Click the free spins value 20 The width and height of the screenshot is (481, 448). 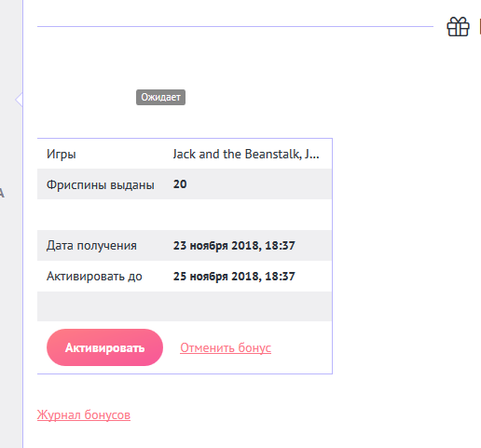(x=180, y=184)
